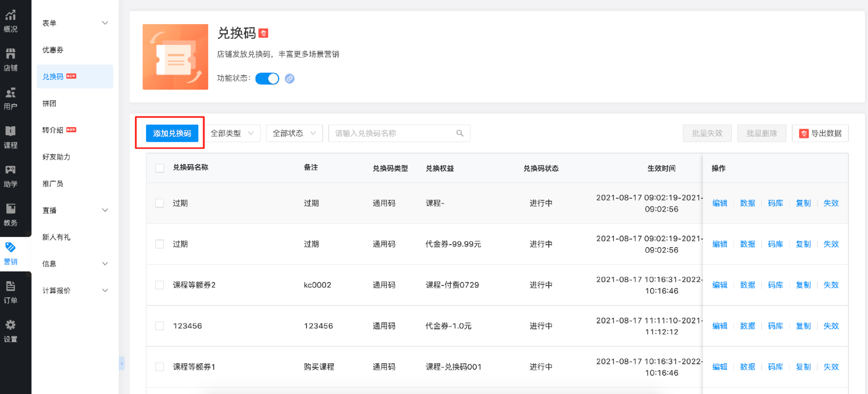Click the search magnifier icon in the name field
The height and width of the screenshot is (394, 868).
coord(460,133)
